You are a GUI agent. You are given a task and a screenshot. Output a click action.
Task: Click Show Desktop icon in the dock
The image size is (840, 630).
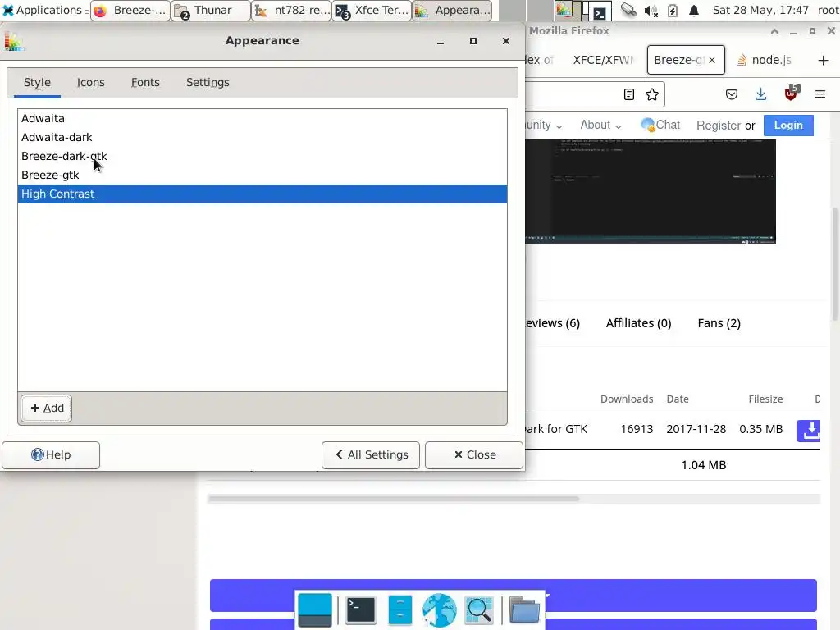click(x=314, y=610)
